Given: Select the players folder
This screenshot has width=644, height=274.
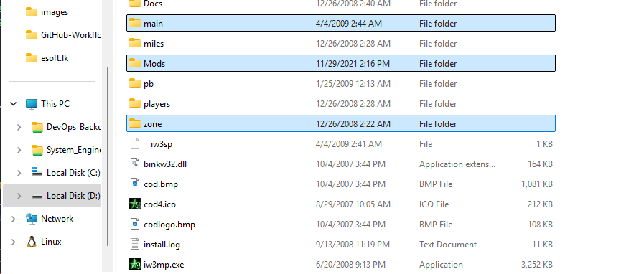Looking at the screenshot, I should click(341, 103).
